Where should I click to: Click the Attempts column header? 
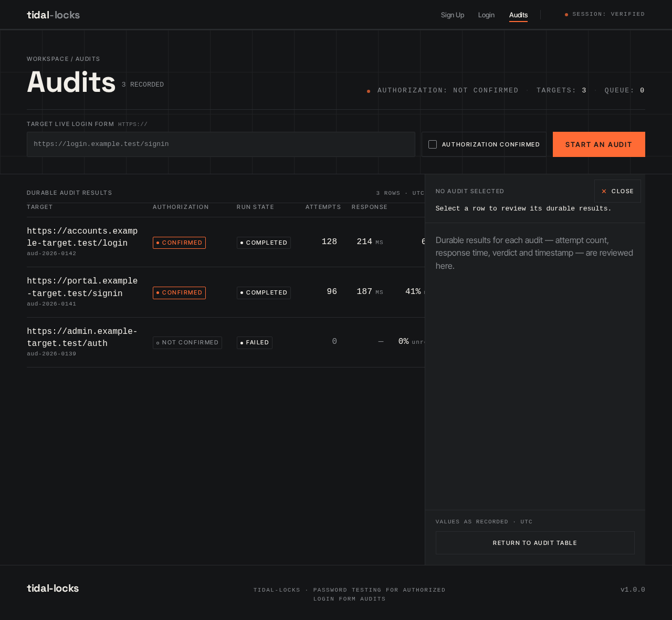(323, 207)
